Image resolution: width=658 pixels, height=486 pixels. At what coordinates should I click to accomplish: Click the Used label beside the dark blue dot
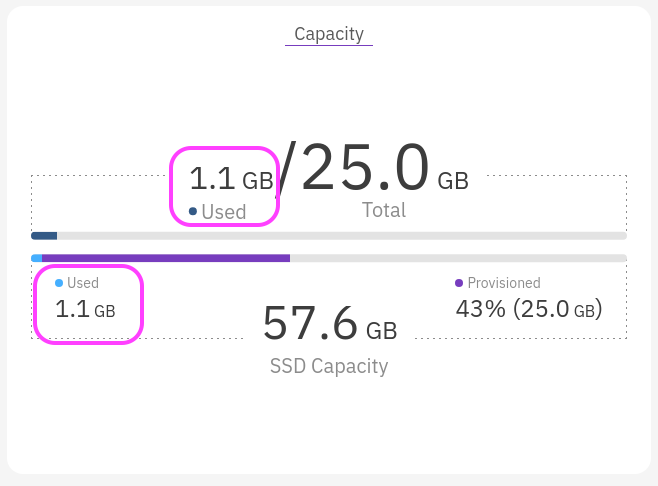pyautogui.click(x=224, y=212)
